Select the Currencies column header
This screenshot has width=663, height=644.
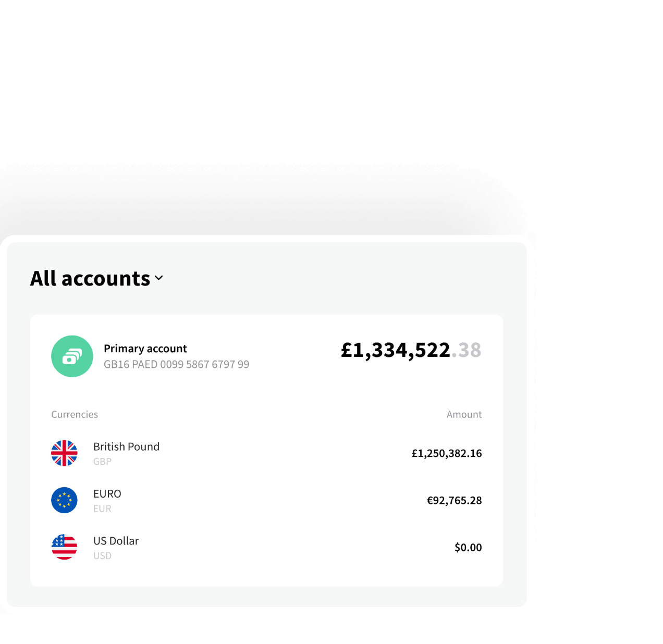pos(75,414)
